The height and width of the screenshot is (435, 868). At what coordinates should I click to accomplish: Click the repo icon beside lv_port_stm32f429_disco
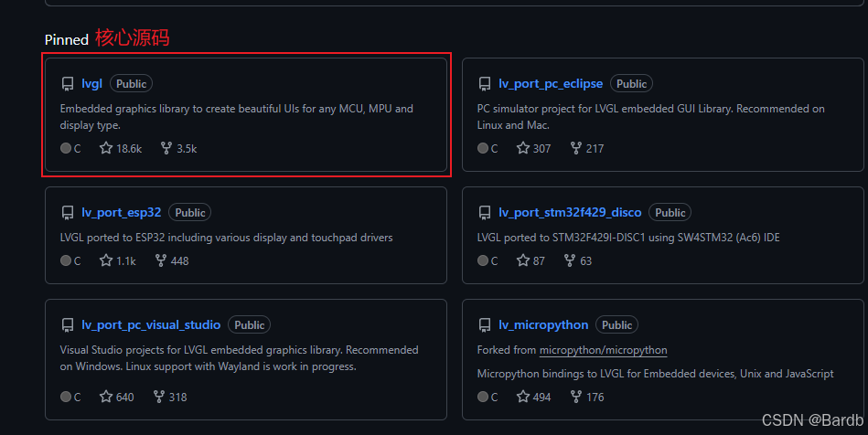pyautogui.click(x=485, y=213)
